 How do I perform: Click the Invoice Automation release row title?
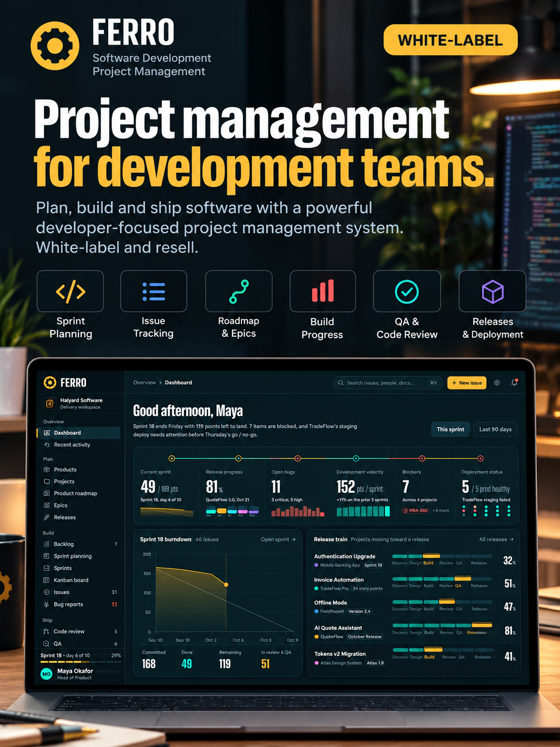[339, 580]
